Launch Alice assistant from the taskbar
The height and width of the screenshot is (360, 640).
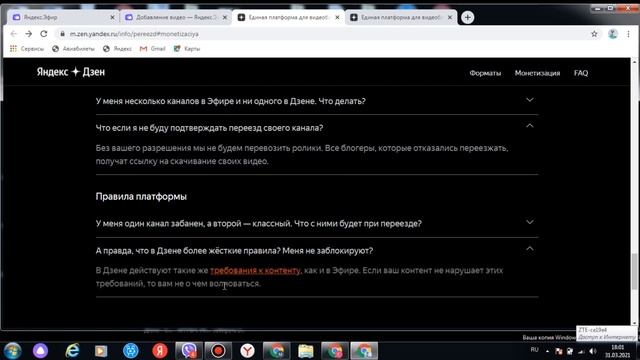pos(40,351)
